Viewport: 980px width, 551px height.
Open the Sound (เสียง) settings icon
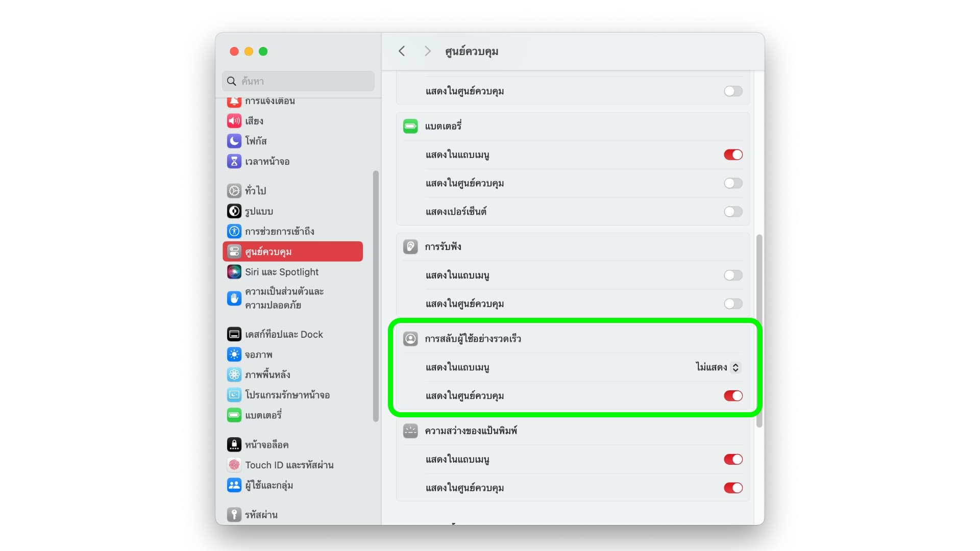coord(234,121)
